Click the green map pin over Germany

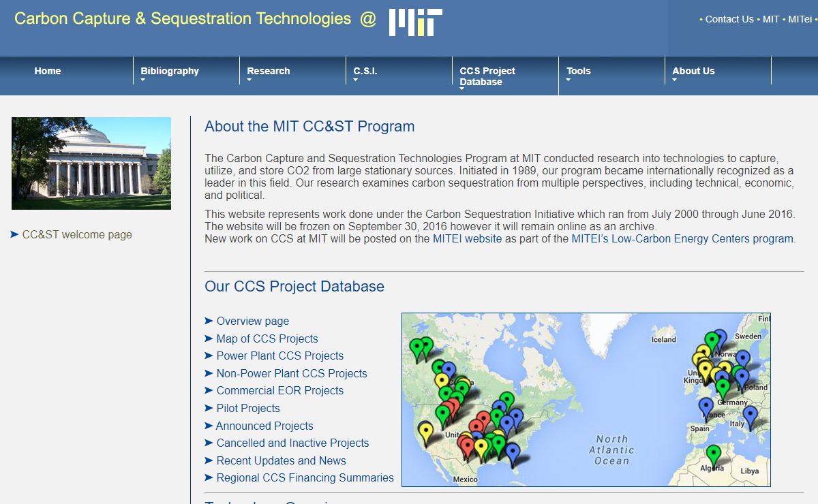tap(723, 388)
